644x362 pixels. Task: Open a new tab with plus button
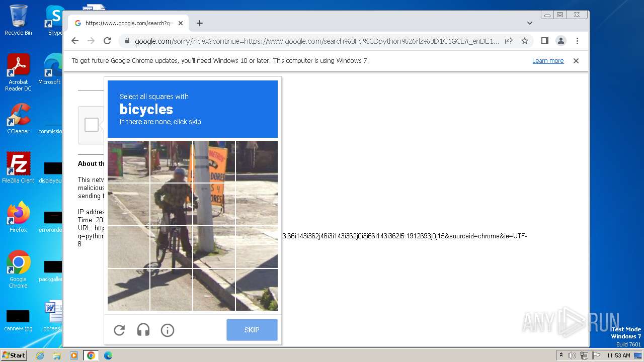[x=200, y=23]
